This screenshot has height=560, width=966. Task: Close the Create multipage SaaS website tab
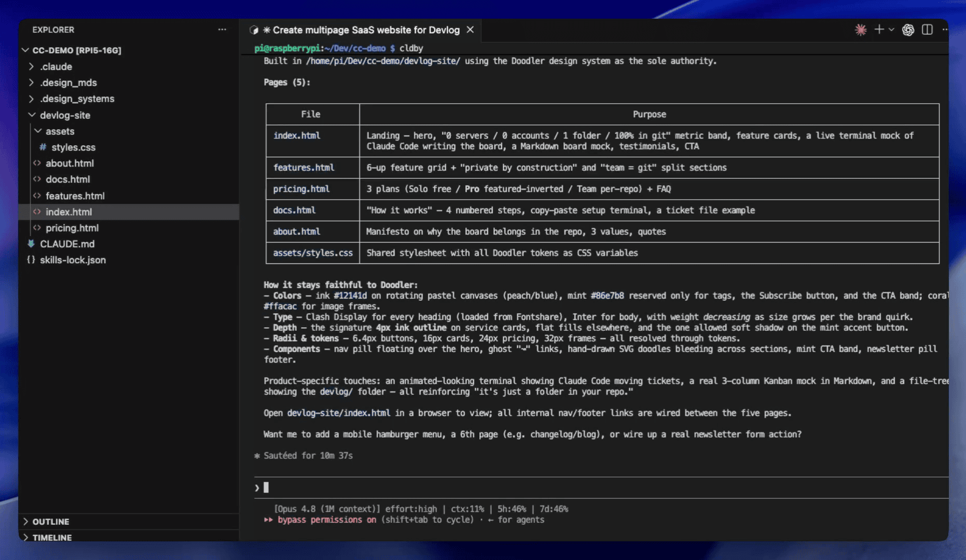[470, 30]
